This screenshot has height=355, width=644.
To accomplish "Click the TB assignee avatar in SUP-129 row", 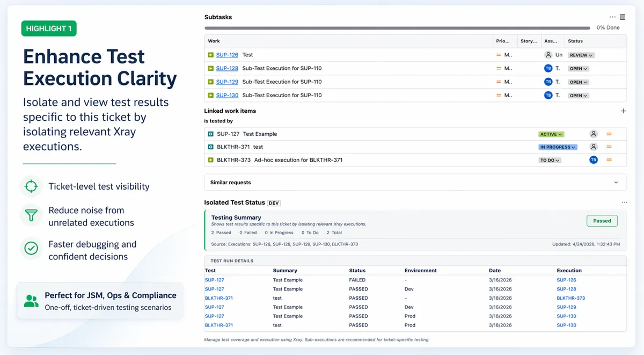I will [548, 82].
